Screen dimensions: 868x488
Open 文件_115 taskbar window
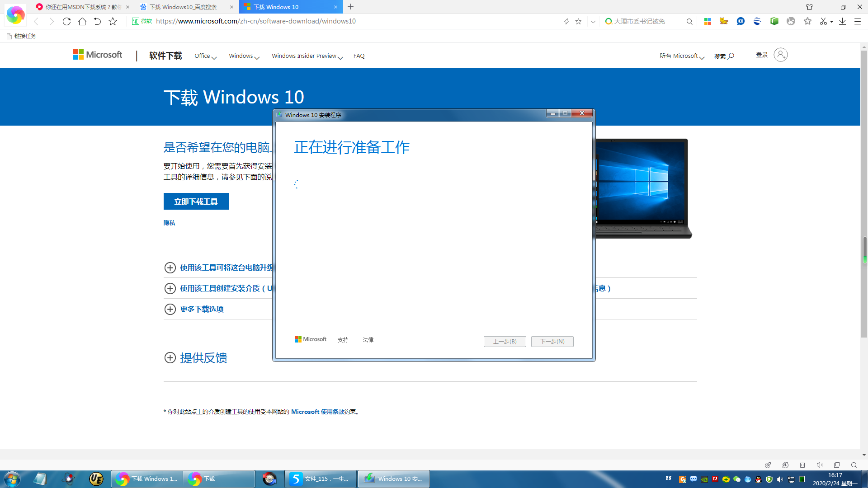(321, 479)
